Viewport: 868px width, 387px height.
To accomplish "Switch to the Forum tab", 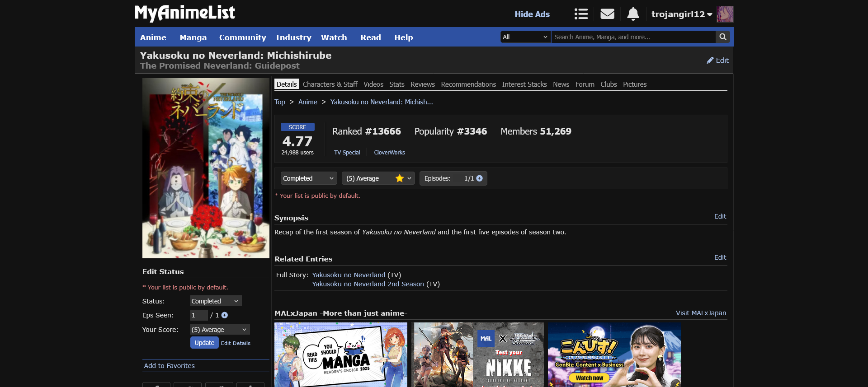I will click(585, 84).
